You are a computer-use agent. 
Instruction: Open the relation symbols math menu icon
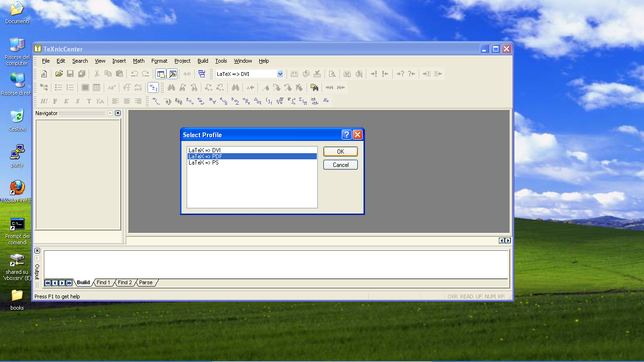coord(156,101)
